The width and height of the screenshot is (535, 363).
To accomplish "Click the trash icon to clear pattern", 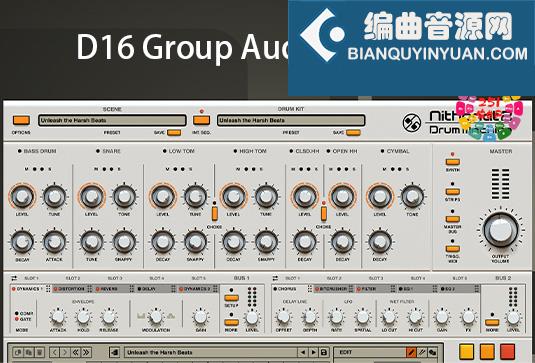I will coord(40,352).
